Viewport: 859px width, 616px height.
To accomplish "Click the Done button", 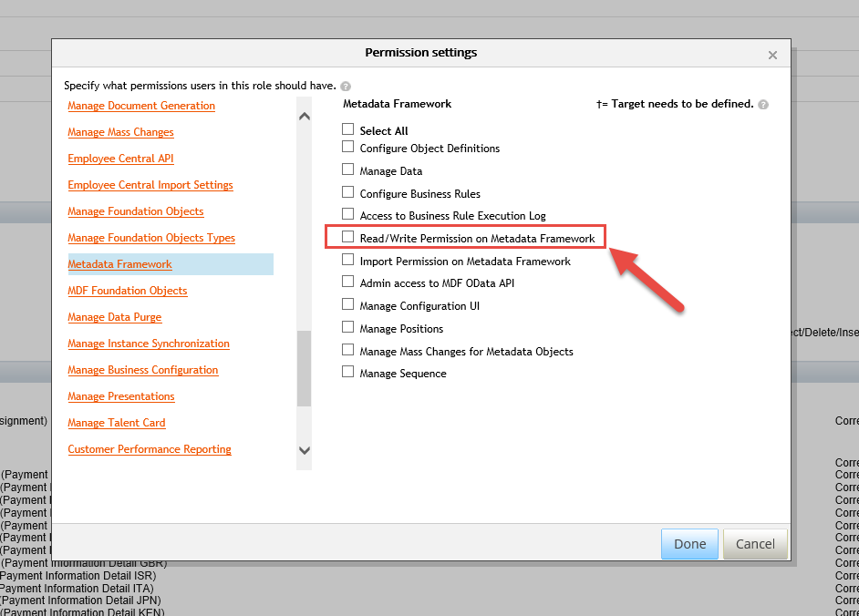I will tap(689, 544).
